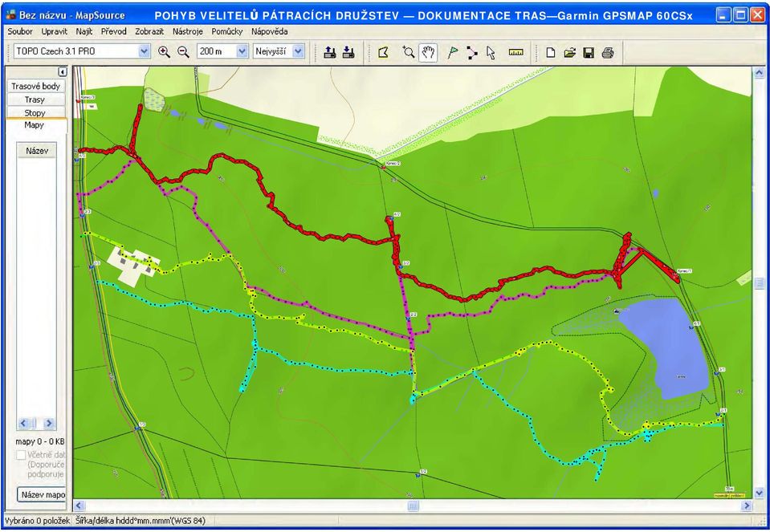This screenshot has width=770, height=532.
Task: Click the map view's vertical scrollbar thumb
Action: click(x=759, y=282)
